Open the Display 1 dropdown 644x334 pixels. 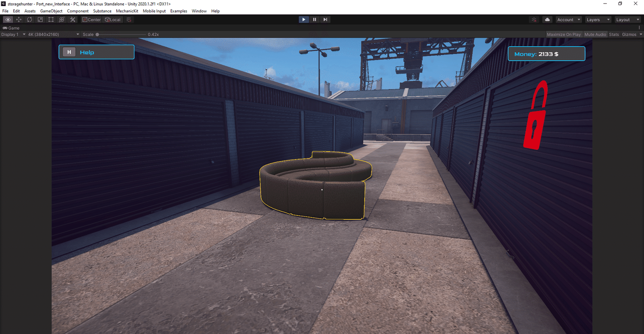coord(13,35)
